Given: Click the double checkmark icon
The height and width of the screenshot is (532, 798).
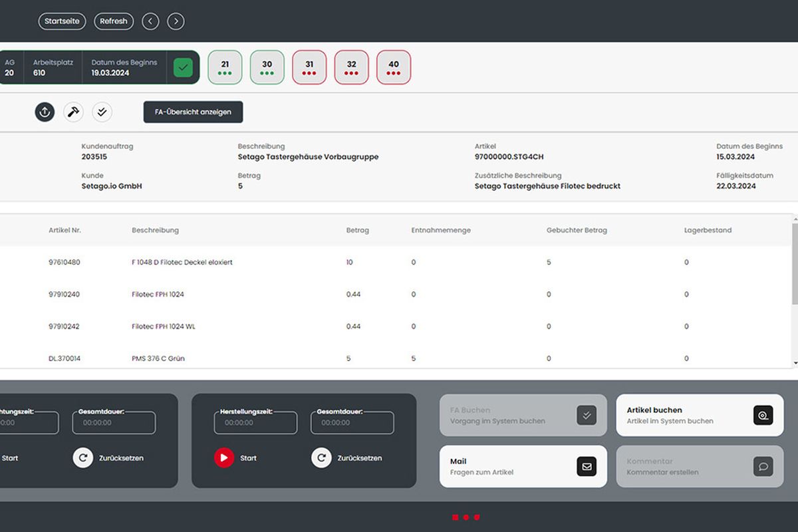Looking at the screenshot, I should pos(102,112).
